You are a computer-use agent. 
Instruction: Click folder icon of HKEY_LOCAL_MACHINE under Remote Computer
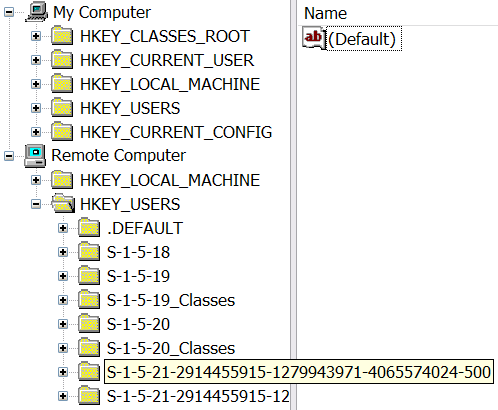point(62,180)
